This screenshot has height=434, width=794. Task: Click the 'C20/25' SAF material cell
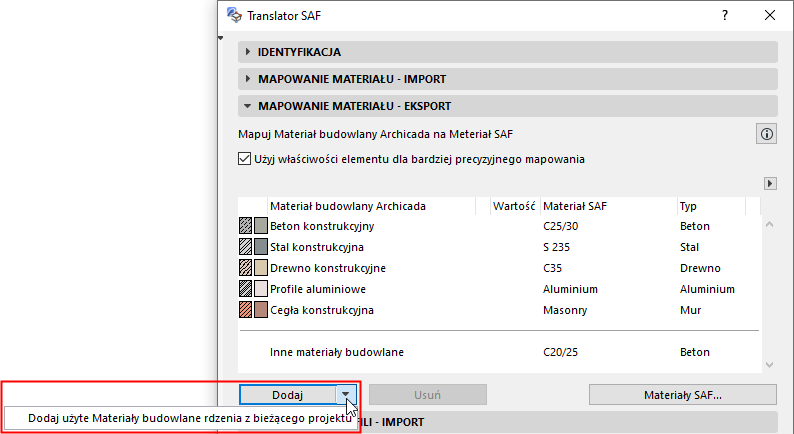pyautogui.click(x=561, y=352)
